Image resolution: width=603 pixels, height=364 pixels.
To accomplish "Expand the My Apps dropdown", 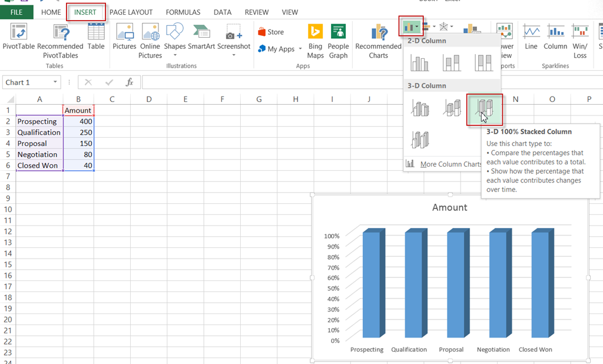I will point(300,49).
